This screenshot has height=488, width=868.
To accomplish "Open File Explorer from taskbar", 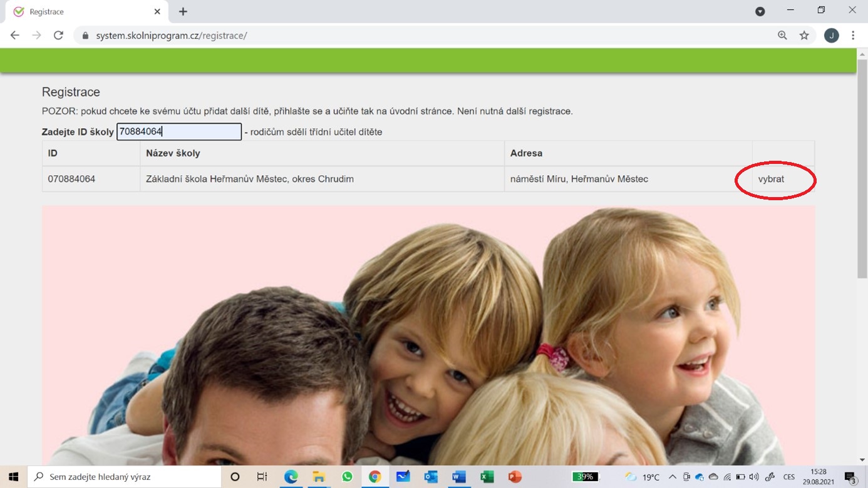I will click(x=319, y=477).
